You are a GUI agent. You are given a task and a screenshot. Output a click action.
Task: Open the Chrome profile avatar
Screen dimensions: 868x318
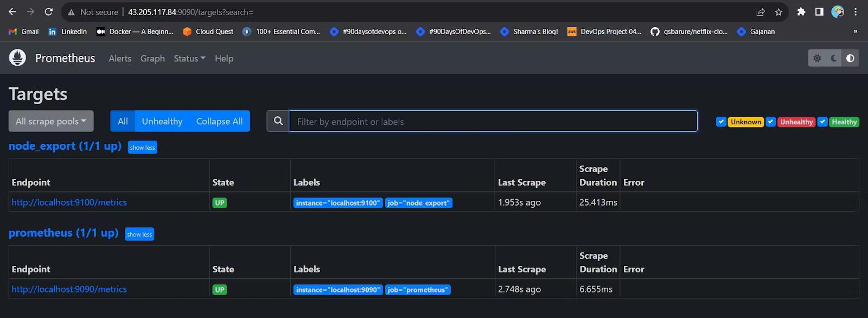pyautogui.click(x=838, y=12)
